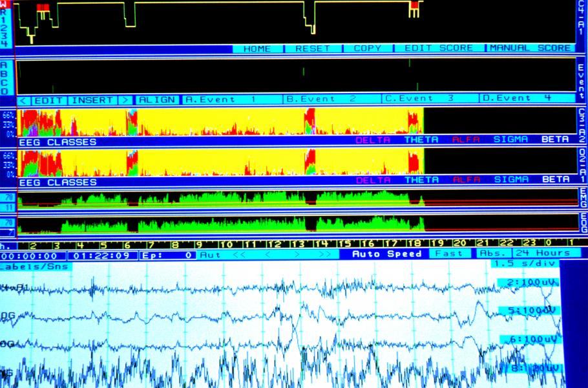Toggle the DELTA band legend

[373, 140]
